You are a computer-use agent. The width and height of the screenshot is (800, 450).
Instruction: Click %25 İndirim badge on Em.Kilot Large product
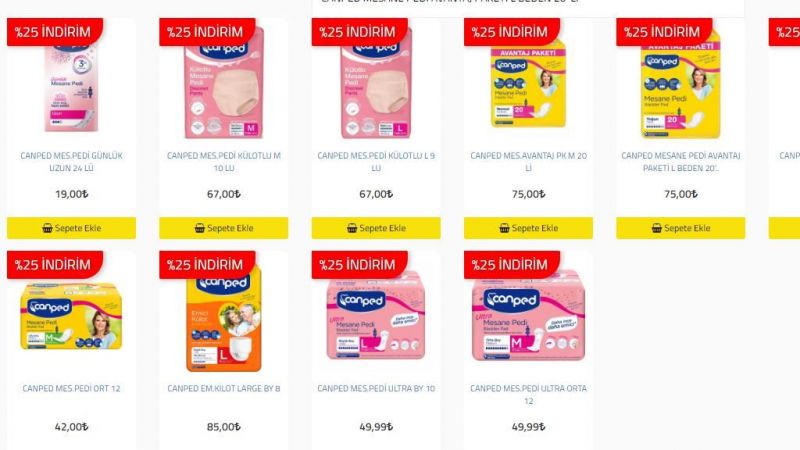(x=207, y=264)
